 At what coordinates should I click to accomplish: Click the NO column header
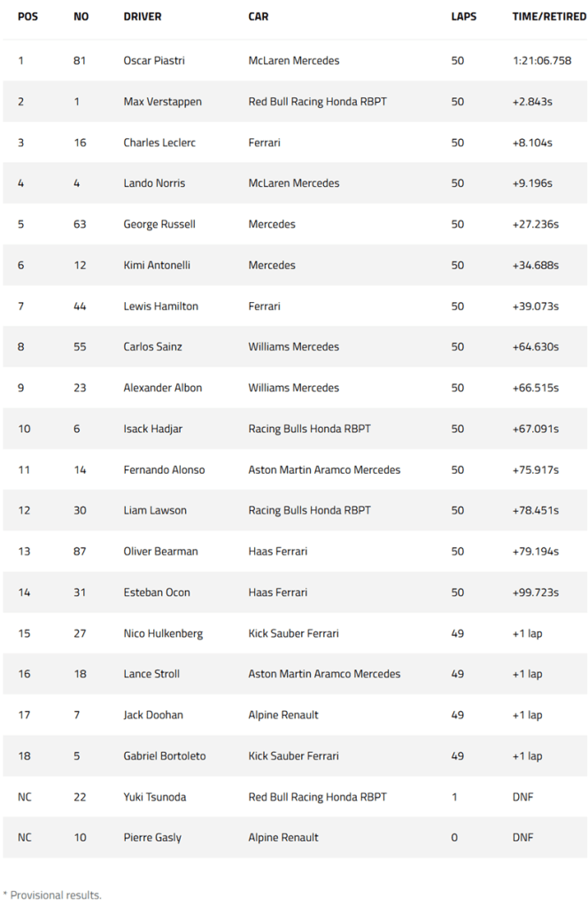(x=81, y=17)
